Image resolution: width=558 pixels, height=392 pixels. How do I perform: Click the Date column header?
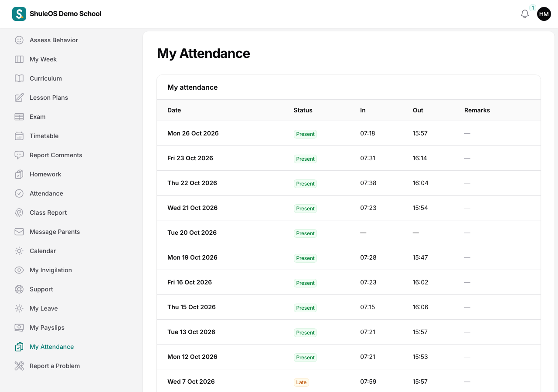[x=174, y=110]
